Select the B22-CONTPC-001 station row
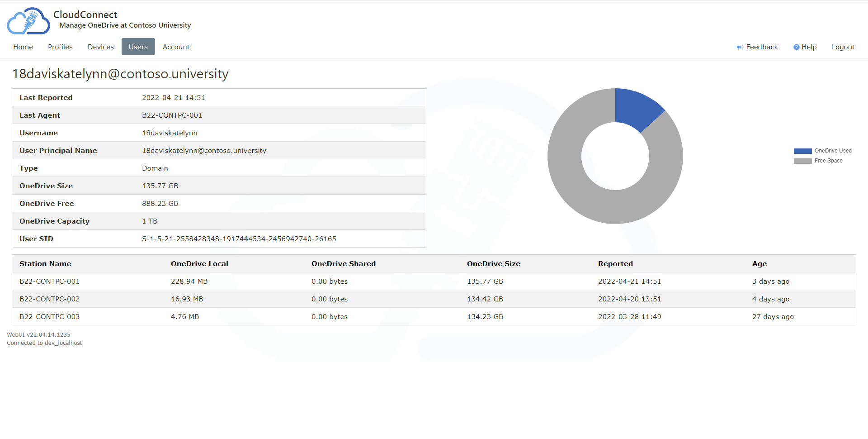The image size is (868, 439). 50,282
